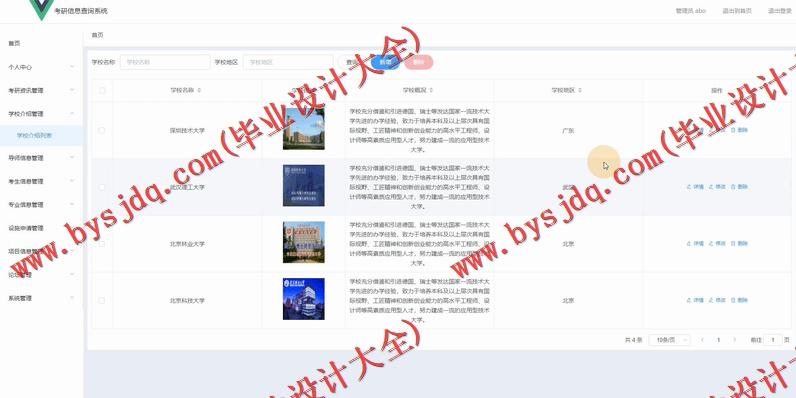Click details icon for 北京科技大学 row

689,301
